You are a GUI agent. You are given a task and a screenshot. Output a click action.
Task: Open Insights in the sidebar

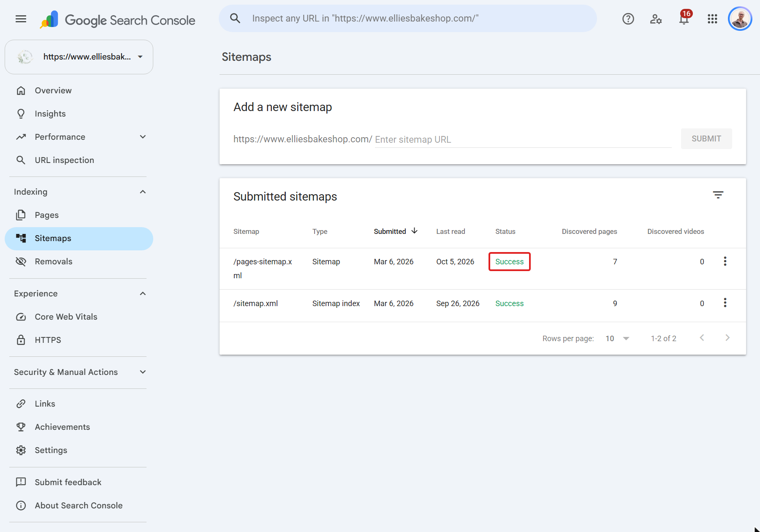[x=79, y=114]
